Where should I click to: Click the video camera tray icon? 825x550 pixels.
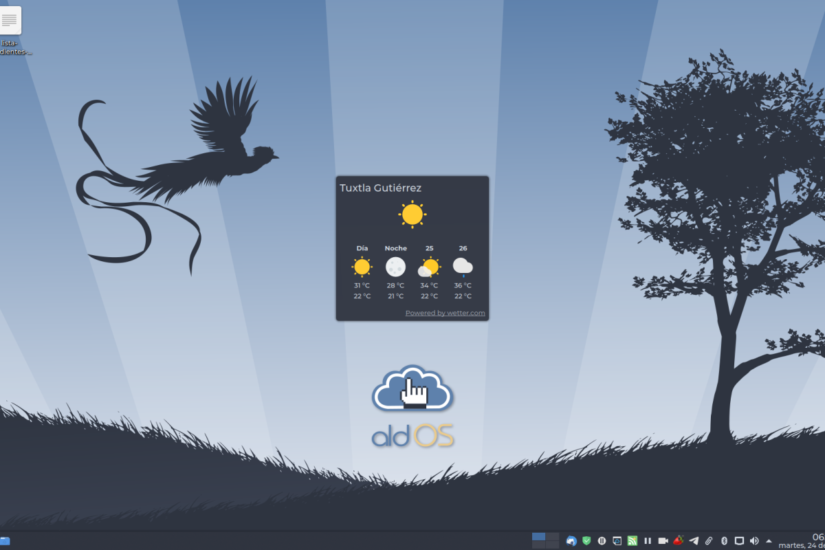pos(663,541)
